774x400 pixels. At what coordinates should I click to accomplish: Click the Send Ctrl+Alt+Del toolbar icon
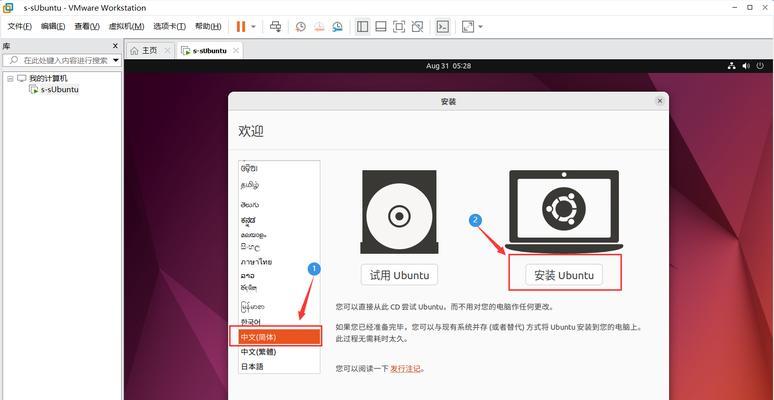275,27
